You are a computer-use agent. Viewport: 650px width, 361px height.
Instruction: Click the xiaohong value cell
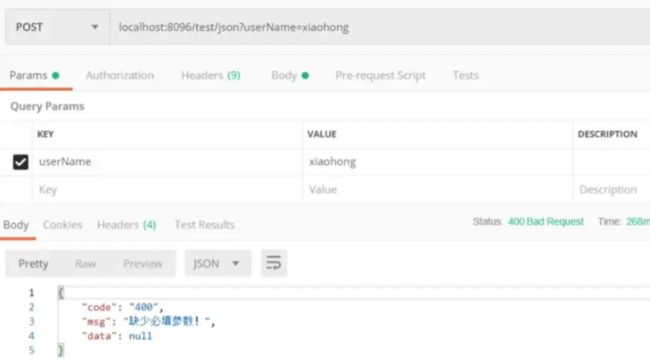[x=438, y=162]
